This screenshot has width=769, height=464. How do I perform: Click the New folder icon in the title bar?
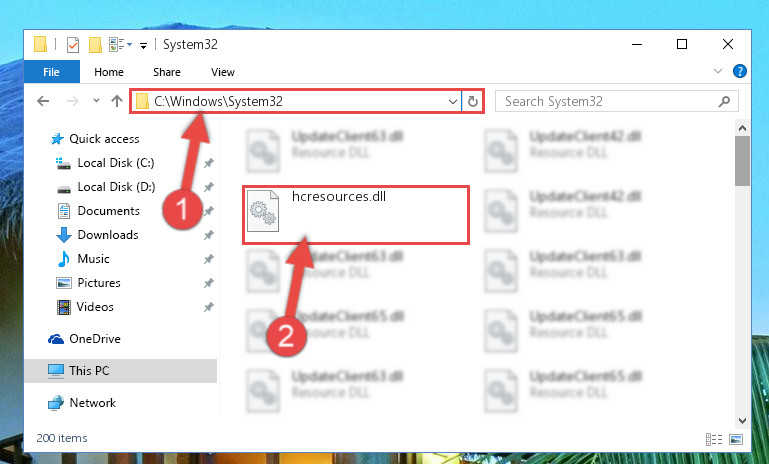95,45
